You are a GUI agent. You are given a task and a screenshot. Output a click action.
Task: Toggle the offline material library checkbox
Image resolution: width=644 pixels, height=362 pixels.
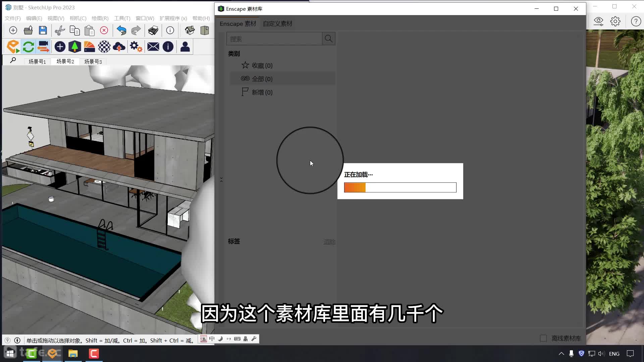[543, 339]
